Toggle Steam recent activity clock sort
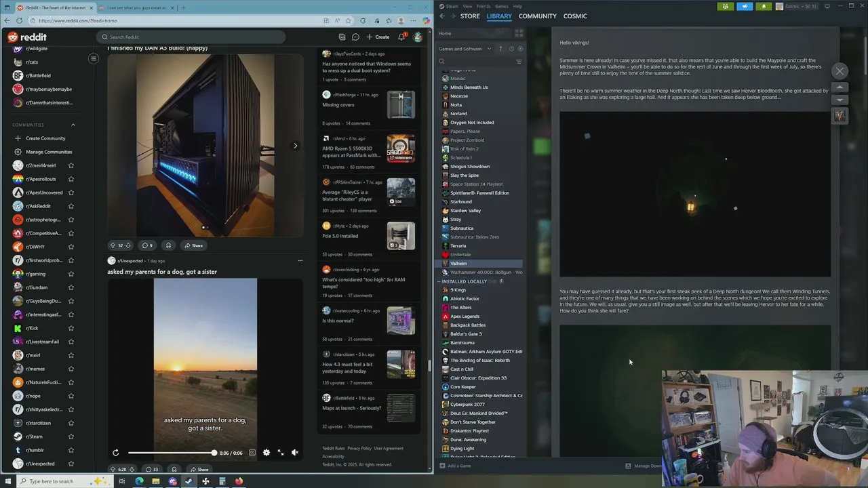The width and height of the screenshot is (868, 488). coord(511,49)
